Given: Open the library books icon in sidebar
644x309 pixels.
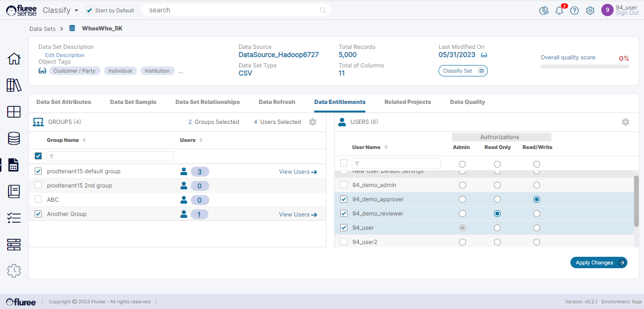Looking at the screenshot, I should [x=14, y=85].
